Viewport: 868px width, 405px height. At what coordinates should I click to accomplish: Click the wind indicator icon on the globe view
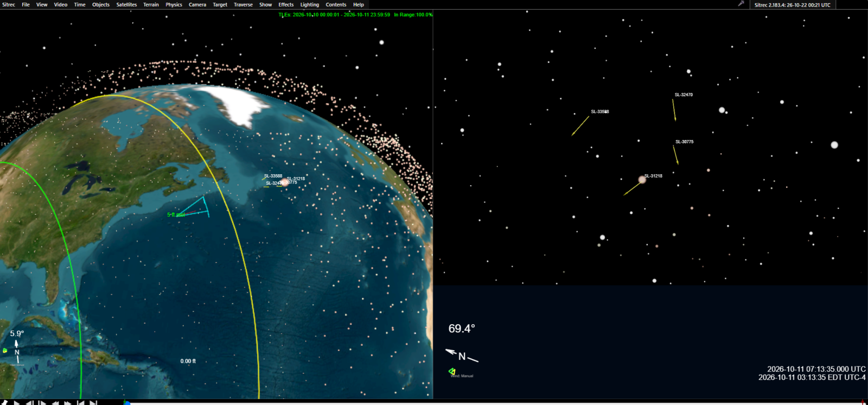pos(5,350)
